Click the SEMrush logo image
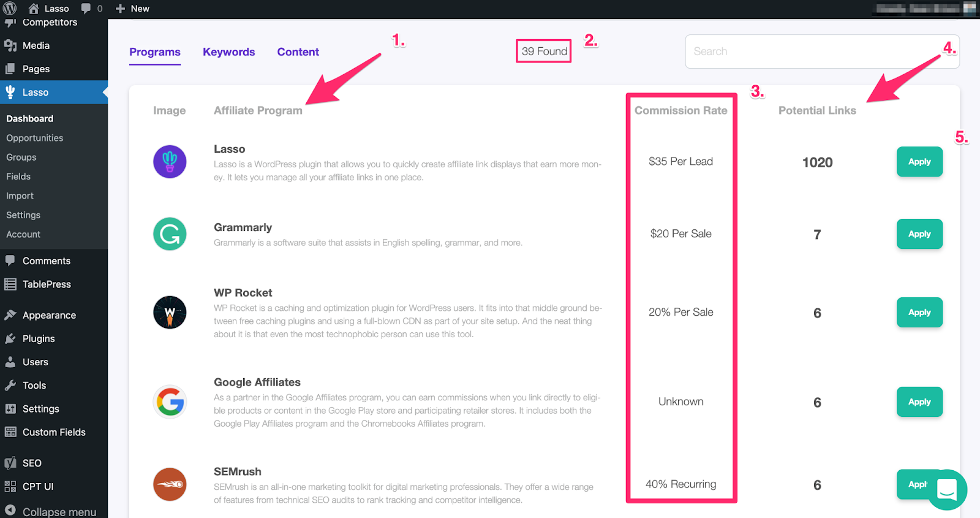 170,484
